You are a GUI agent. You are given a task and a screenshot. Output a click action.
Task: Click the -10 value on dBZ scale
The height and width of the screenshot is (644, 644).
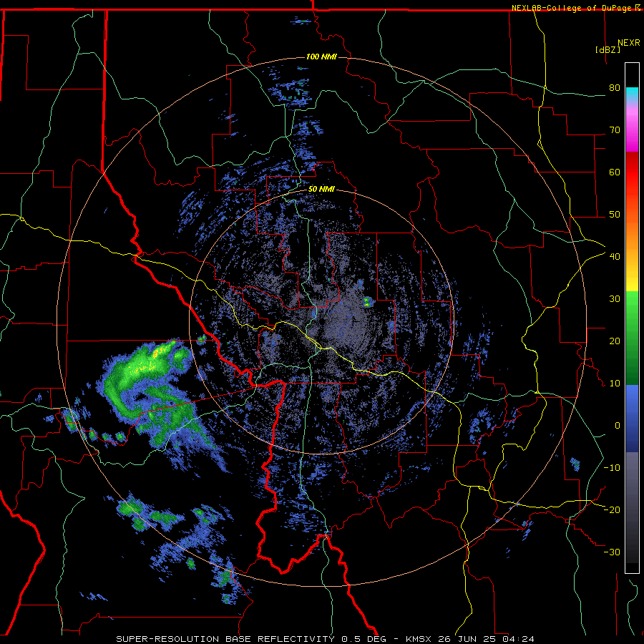tap(612, 468)
